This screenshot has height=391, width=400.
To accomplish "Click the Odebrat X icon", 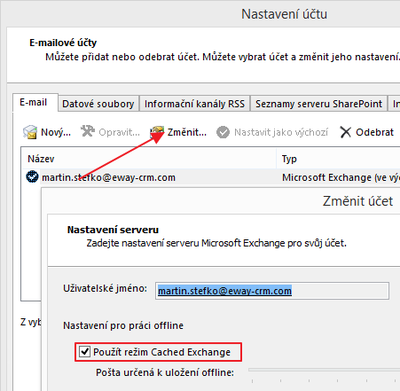I will coord(346,132).
